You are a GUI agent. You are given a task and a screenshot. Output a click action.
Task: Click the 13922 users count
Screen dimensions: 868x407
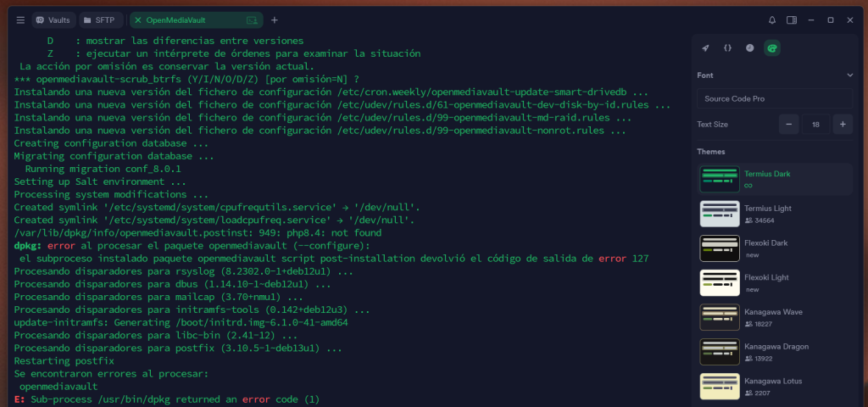point(764,359)
